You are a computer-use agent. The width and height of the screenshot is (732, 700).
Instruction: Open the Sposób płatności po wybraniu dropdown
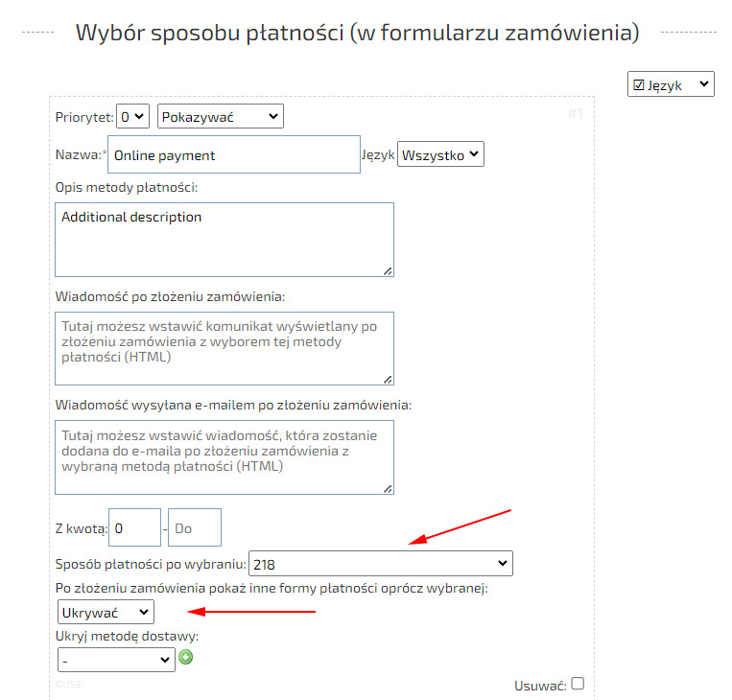coord(380,563)
